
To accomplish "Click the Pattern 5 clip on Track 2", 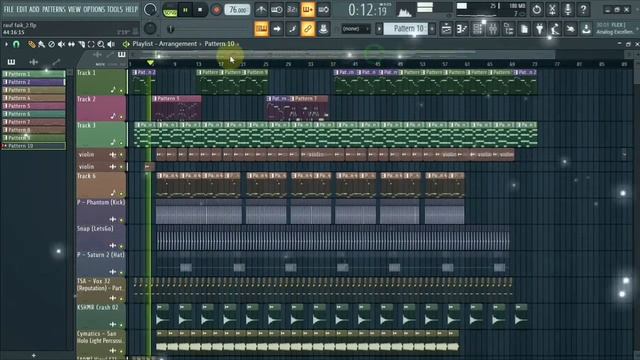I will 177,109.
